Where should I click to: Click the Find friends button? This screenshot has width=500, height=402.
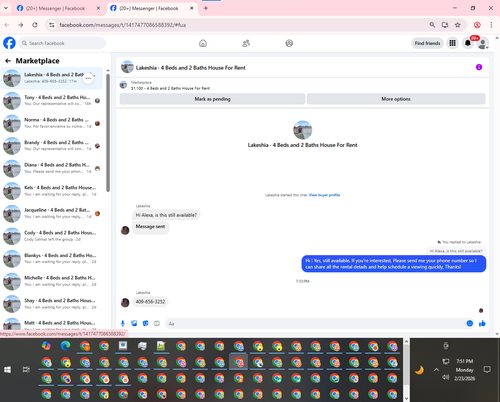(427, 43)
